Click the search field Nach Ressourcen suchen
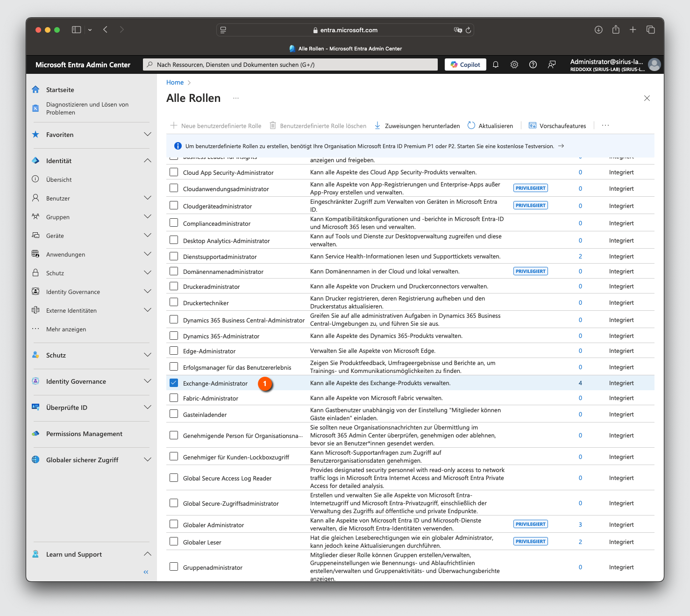 pos(290,64)
